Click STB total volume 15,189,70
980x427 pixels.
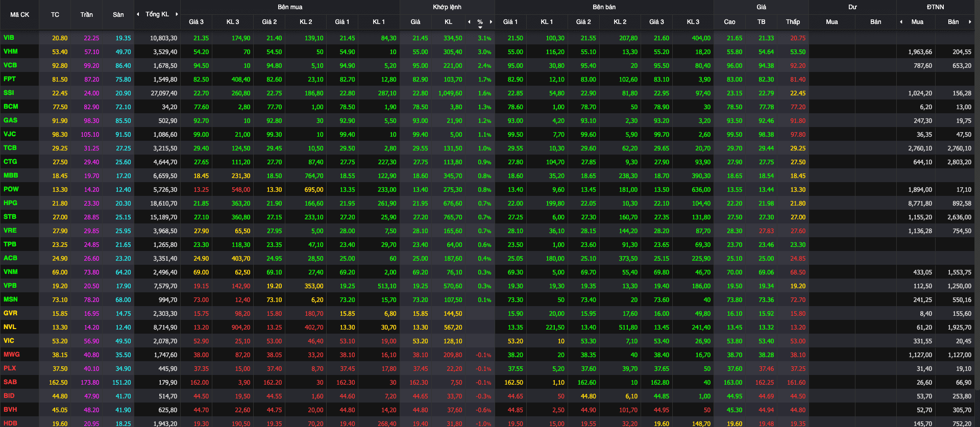point(164,217)
